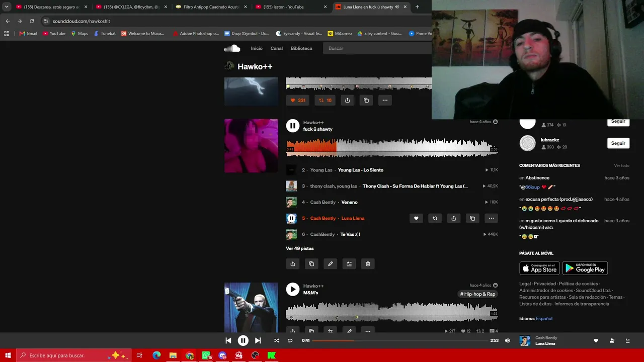Edit the fuck ü shawty playlist
Viewport: 644px width, 362px height.
click(x=330, y=264)
